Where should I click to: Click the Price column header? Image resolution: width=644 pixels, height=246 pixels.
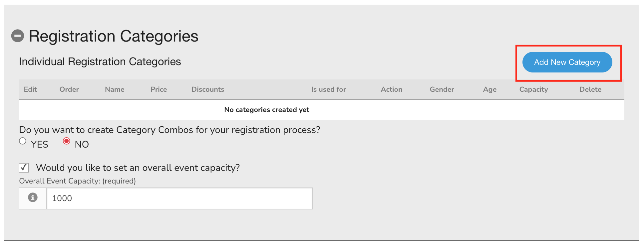159,89
